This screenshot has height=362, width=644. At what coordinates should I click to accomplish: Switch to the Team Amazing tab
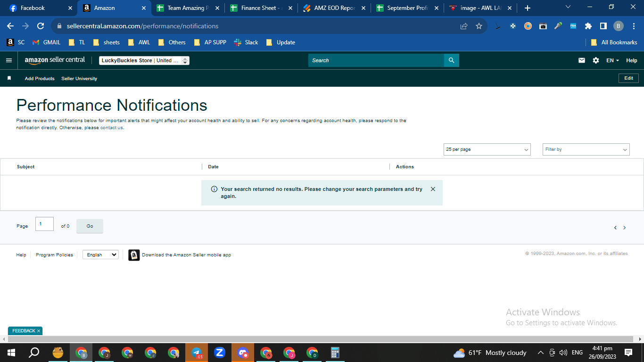coord(189,8)
